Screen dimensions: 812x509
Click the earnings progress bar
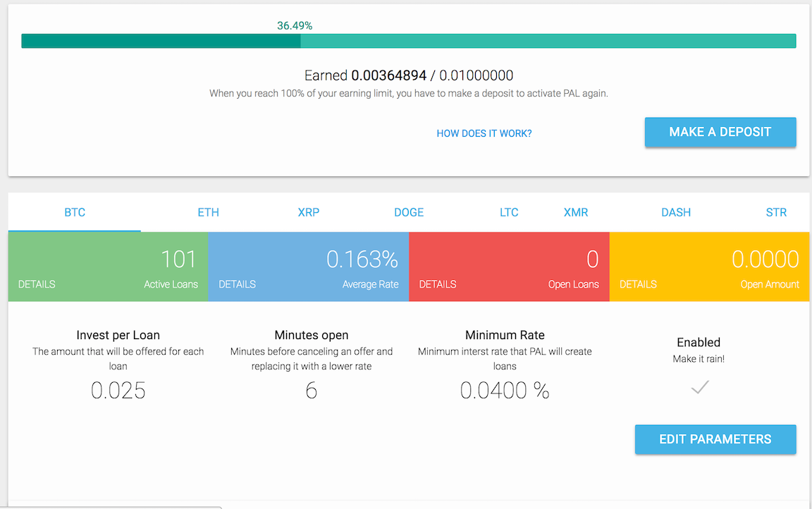click(409, 41)
